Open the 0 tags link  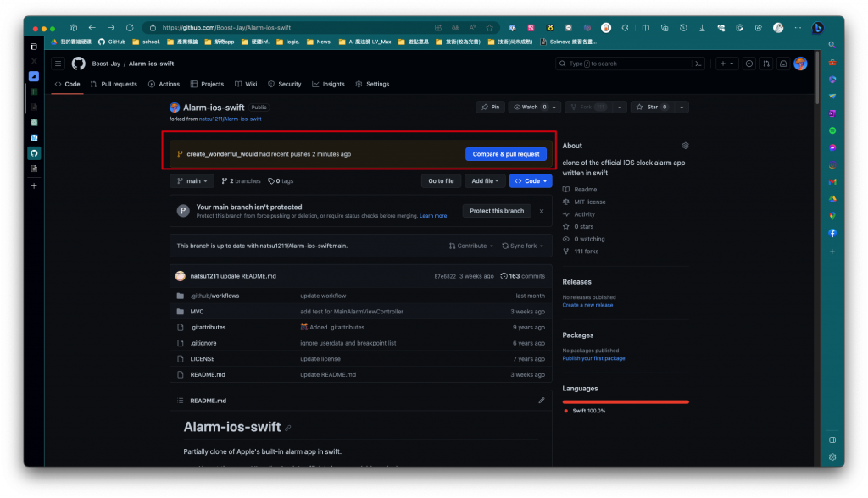[281, 181]
